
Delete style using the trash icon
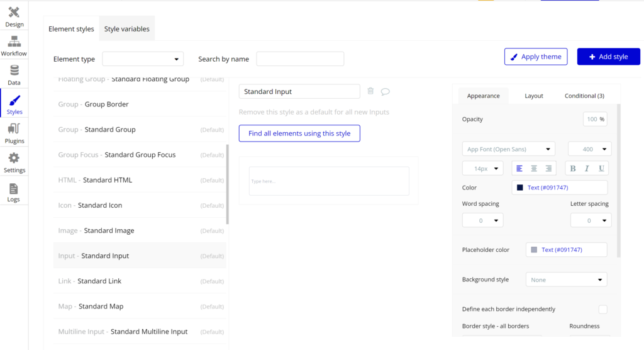[370, 91]
